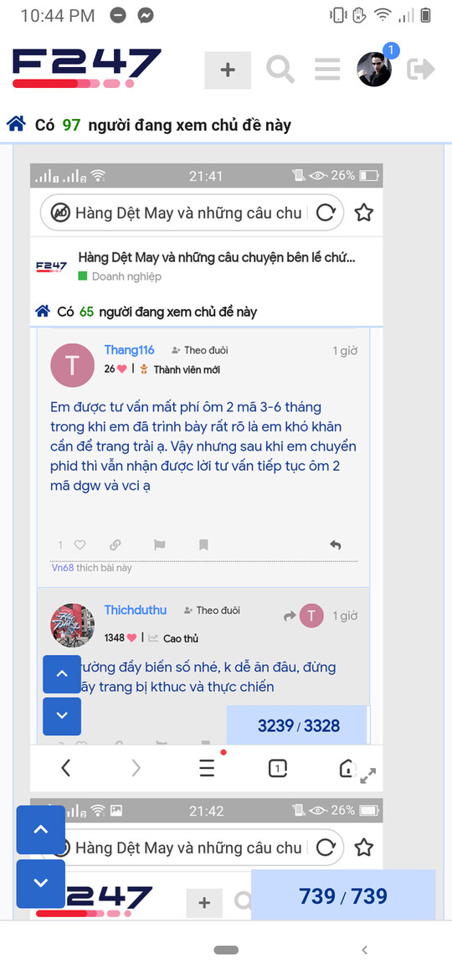The image size is (452, 980).
Task: Open the 739 / 739 post progress indicator
Action: click(x=343, y=895)
